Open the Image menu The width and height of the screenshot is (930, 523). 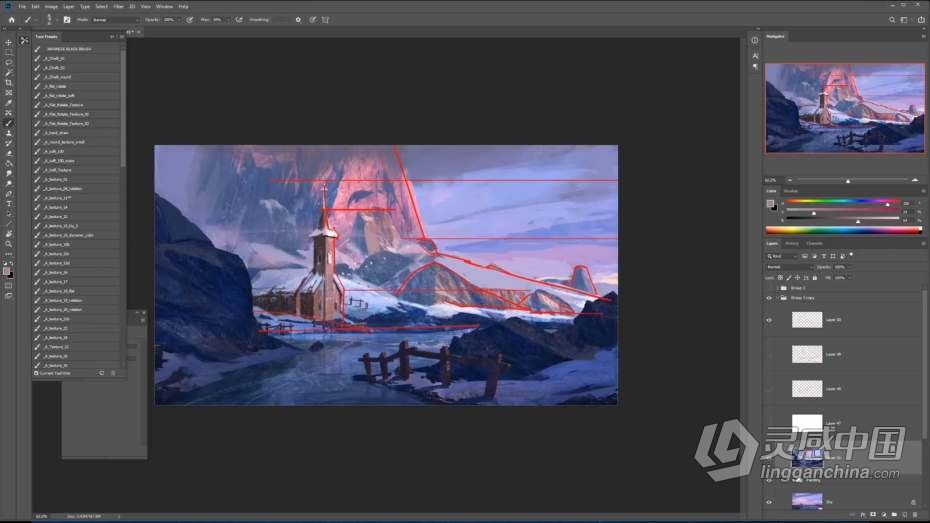(x=51, y=7)
